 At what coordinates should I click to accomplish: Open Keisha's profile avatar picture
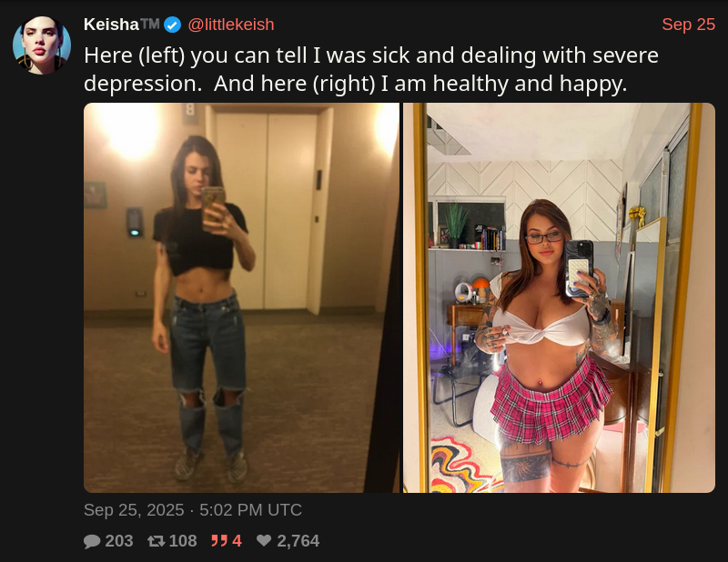pyautogui.click(x=42, y=45)
